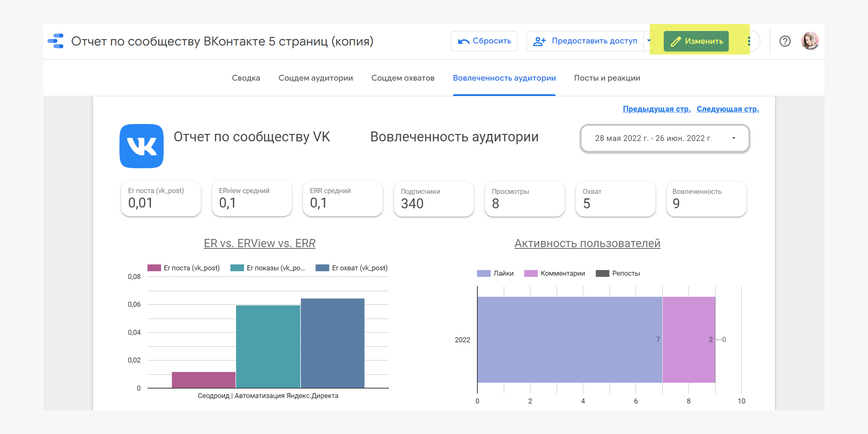
Task: Click the blue VK logo image
Action: pyautogui.click(x=141, y=146)
